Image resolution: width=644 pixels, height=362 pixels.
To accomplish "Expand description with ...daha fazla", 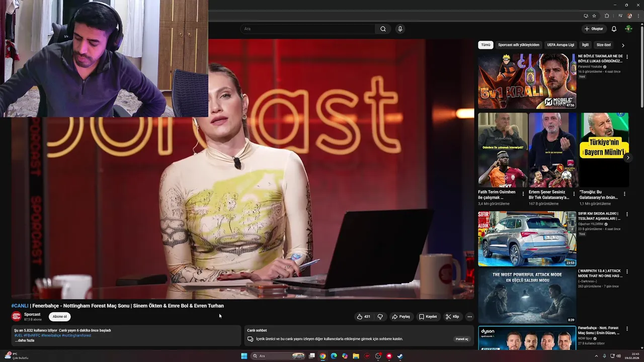I will tap(25, 340).
